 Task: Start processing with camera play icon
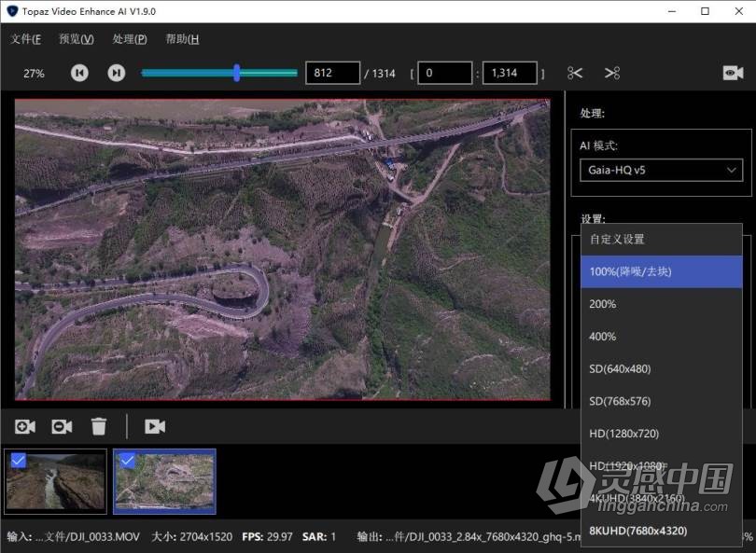click(155, 426)
